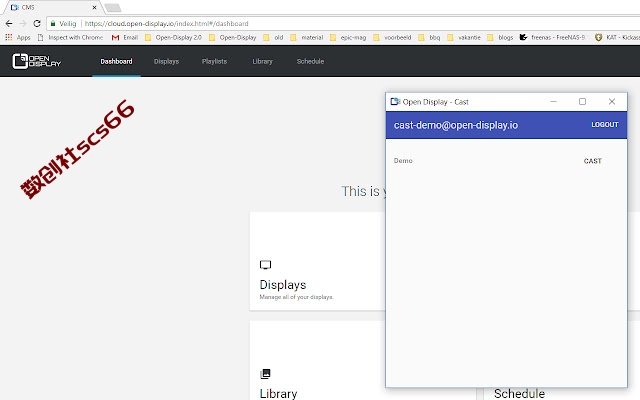The image size is (640, 400).
Task: Click 'Manage all of your displays' text
Action: point(296,297)
